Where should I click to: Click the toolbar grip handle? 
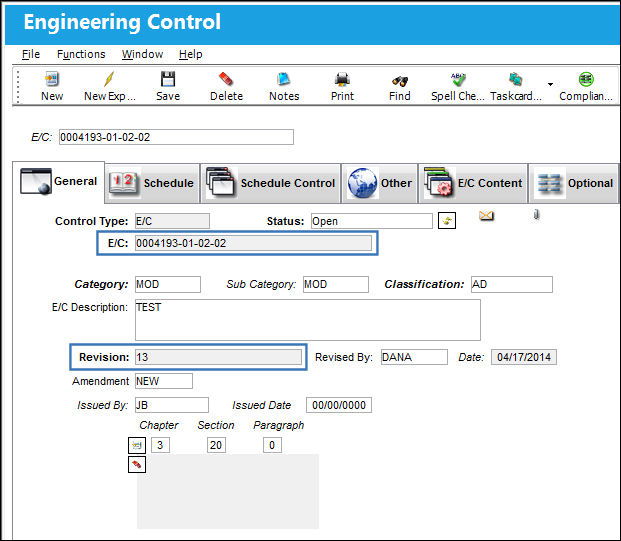point(18,87)
